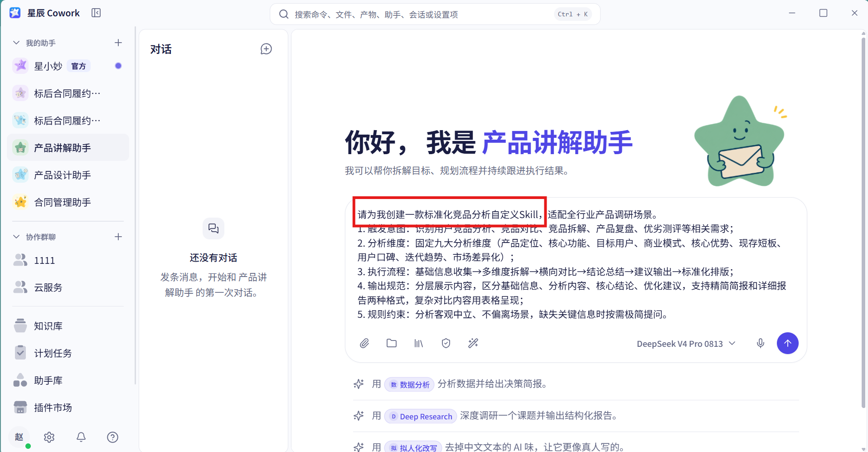This screenshot has height=452, width=868.
Task: Open settings gear at bottom of sidebar
Action: coord(49,437)
